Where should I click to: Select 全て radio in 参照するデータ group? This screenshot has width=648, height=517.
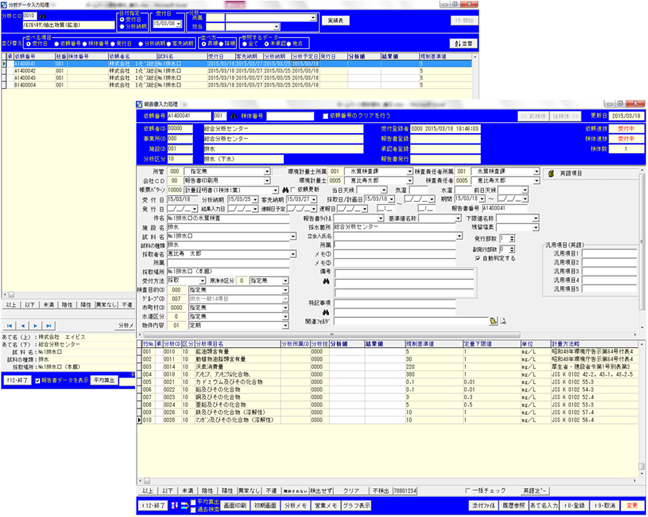245,43
